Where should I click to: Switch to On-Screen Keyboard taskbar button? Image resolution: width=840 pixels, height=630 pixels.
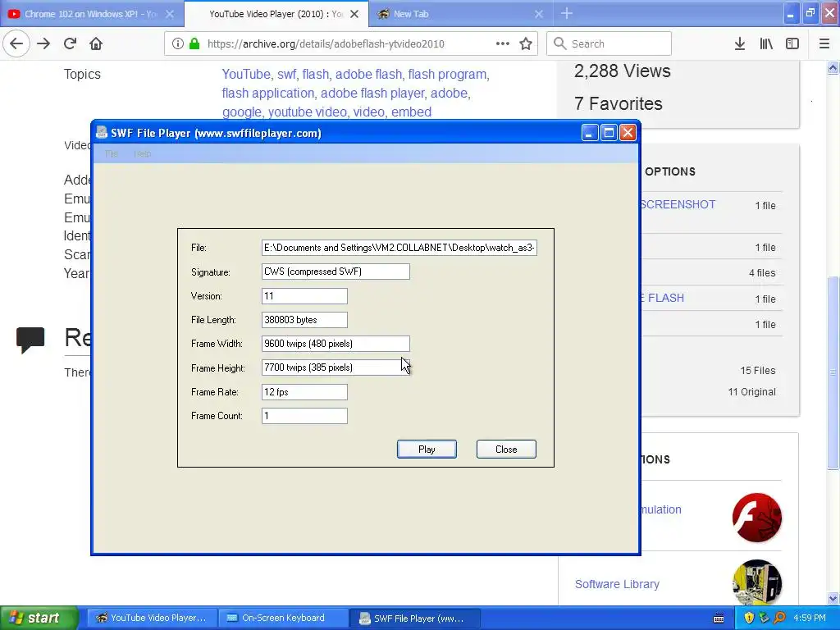point(283,618)
